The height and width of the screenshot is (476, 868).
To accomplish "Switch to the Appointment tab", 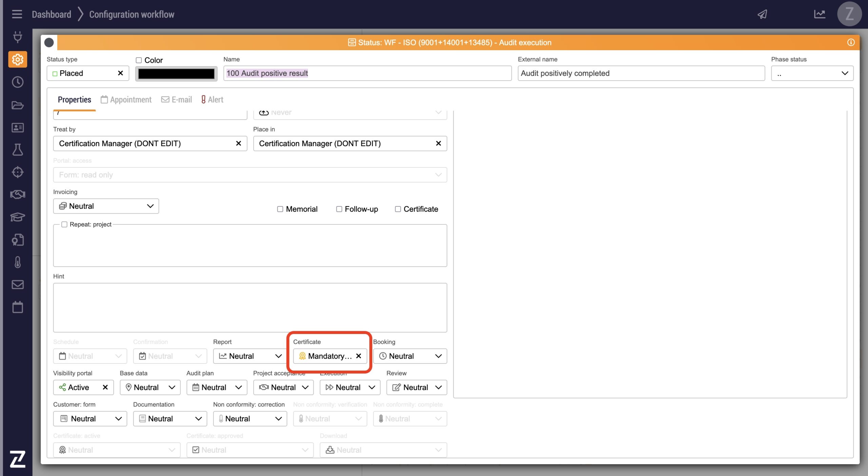I will [x=126, y=100].
